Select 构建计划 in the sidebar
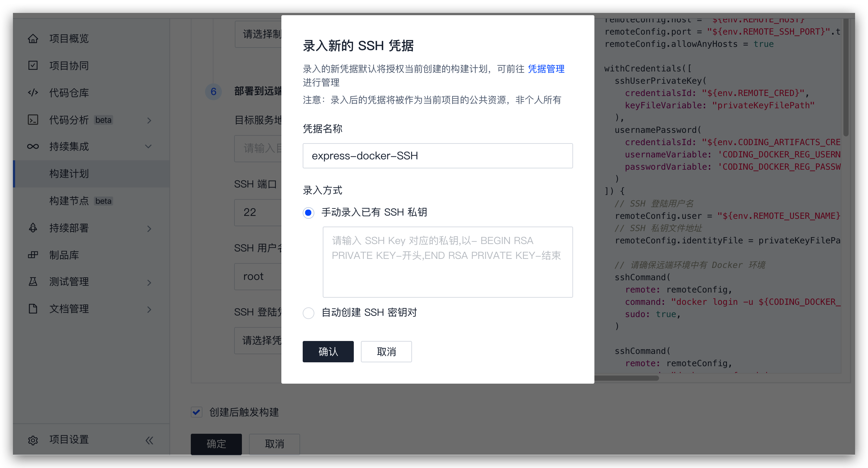 click(x=91, y=174)
